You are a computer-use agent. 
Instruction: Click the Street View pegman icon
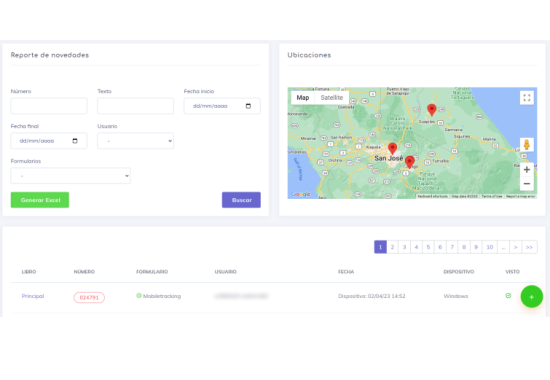pos(526,145)
